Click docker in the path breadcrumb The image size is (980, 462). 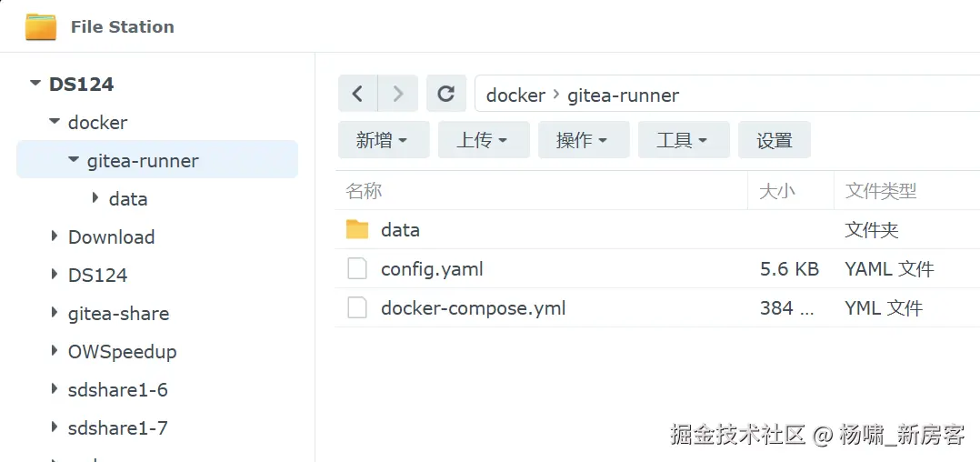click(x=515, y=95)
